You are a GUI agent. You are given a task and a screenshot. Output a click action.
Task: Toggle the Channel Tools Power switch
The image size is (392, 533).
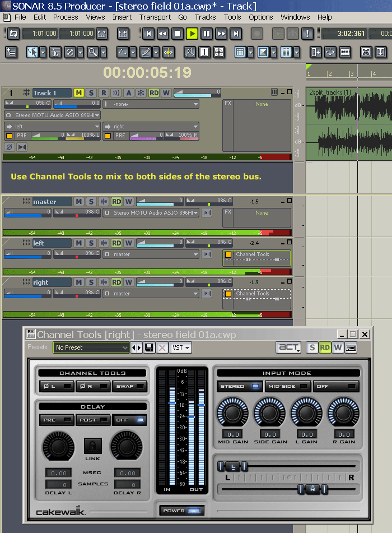click(x=181, y=511)
